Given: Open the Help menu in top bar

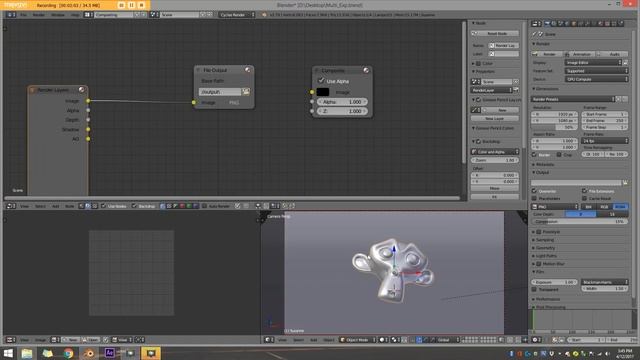Looking at the screenshot, I should click(x=76, y=15).
